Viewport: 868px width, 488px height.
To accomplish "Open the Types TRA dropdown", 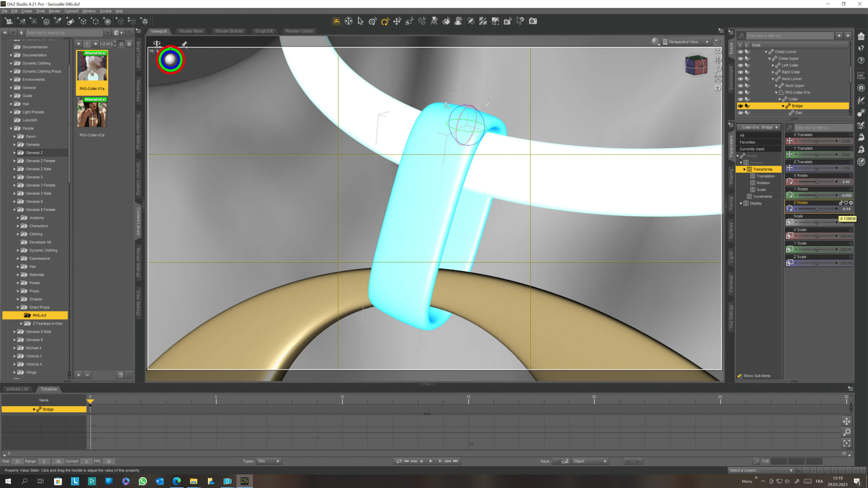I will (x=268, y=461).
